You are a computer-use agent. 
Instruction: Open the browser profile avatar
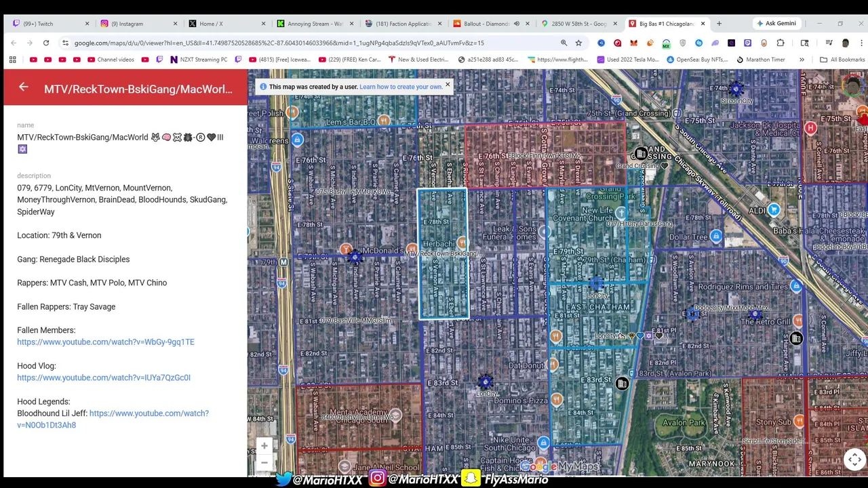pyautogui.click(x=845, y=43)
